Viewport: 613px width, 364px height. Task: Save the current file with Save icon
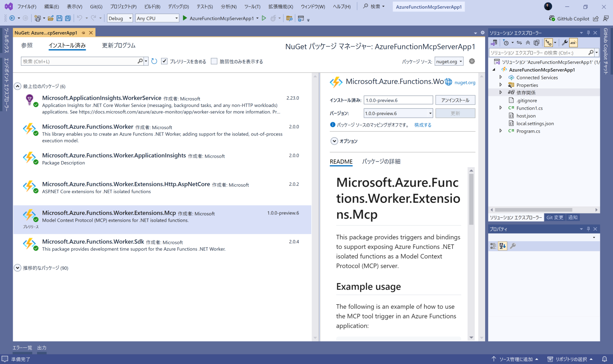point(59,18)
